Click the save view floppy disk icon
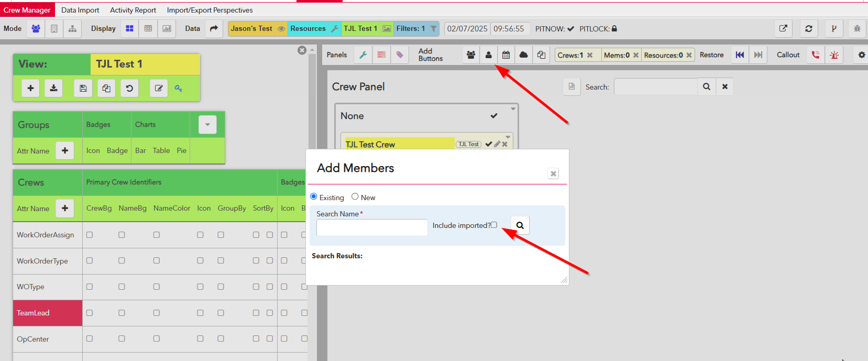The height and width of the screenshot is (361, 868). [x=83, y=89]
